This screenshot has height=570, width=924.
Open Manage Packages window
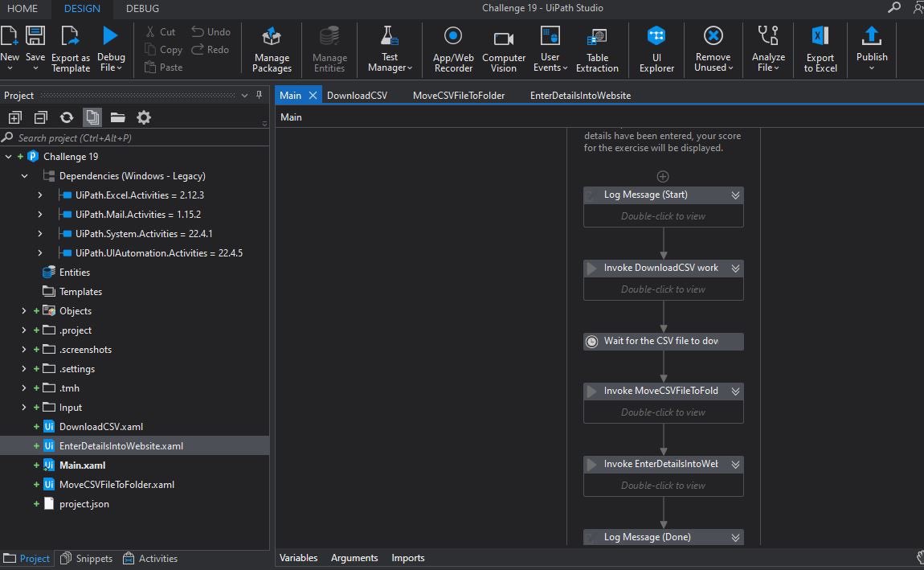click(272, 50)
